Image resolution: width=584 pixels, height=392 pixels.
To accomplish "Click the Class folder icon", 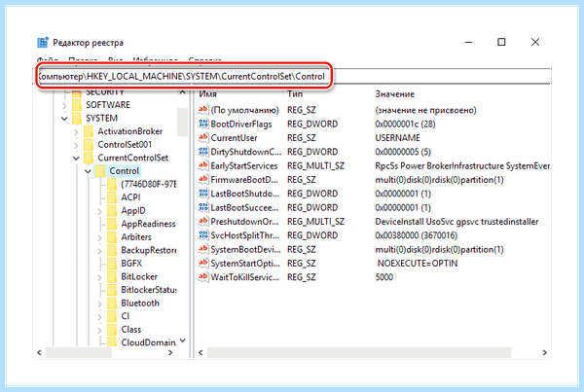I will [112, 330].
